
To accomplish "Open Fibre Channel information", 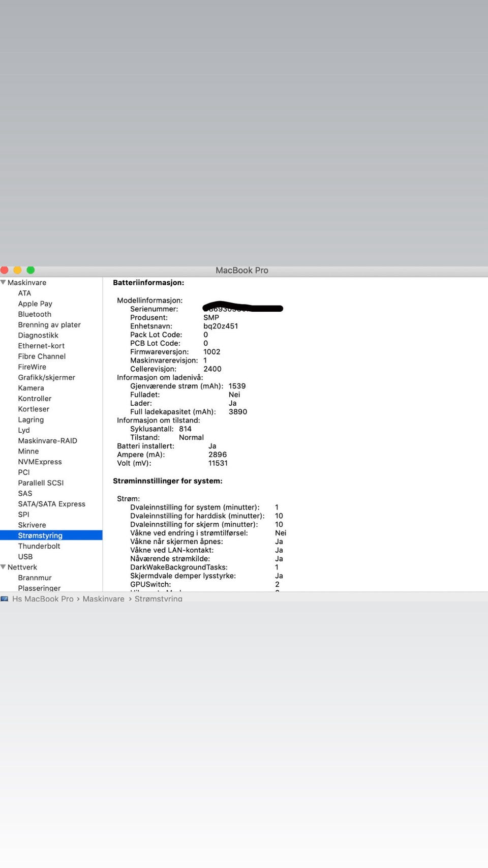I will pos(42,356).
